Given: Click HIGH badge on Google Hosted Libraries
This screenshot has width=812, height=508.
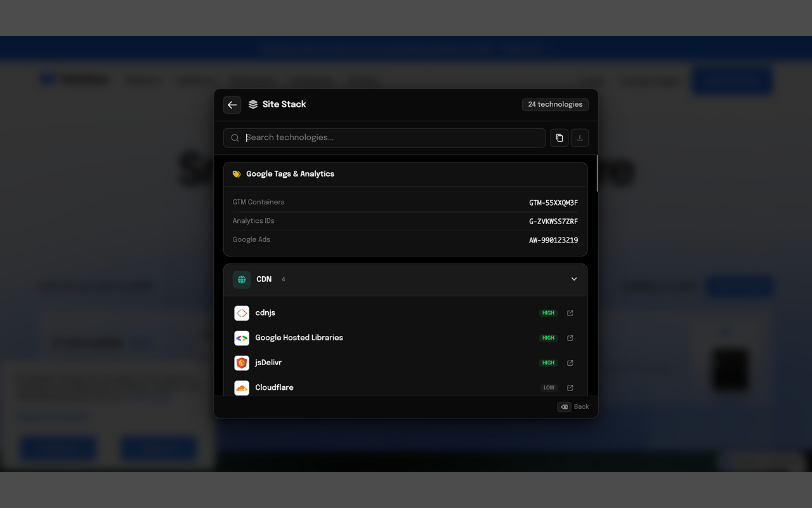Looking at the screenshot, I should point(549,338).
